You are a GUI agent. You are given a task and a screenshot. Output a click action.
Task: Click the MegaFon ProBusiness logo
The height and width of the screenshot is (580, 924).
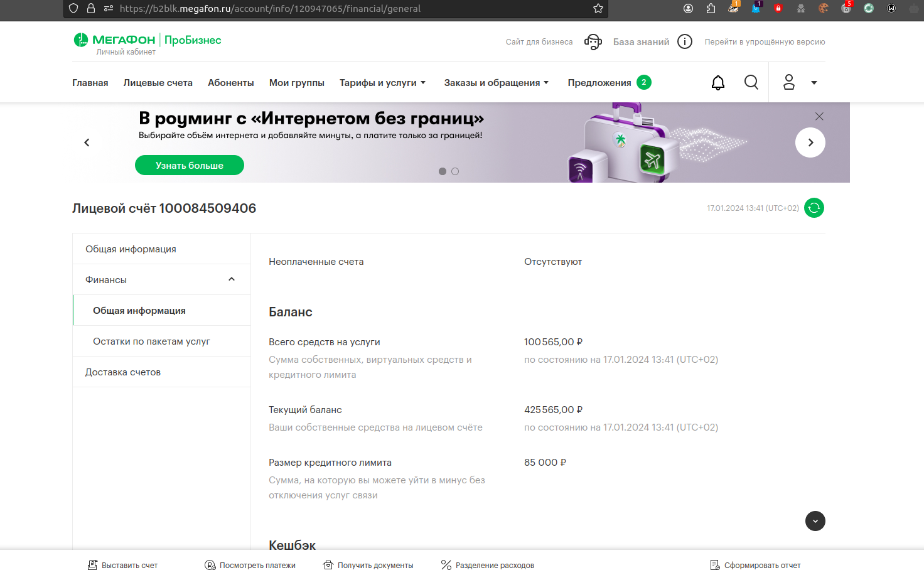point(148,40)
